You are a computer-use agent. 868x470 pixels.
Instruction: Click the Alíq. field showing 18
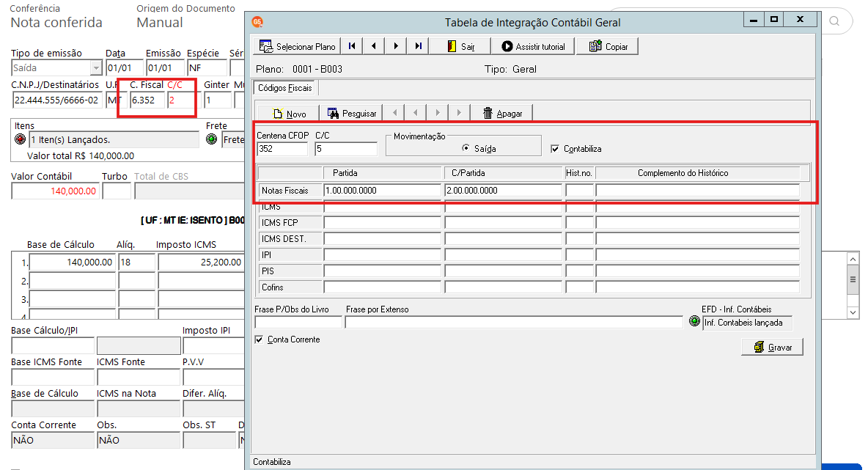click(137, 262)
